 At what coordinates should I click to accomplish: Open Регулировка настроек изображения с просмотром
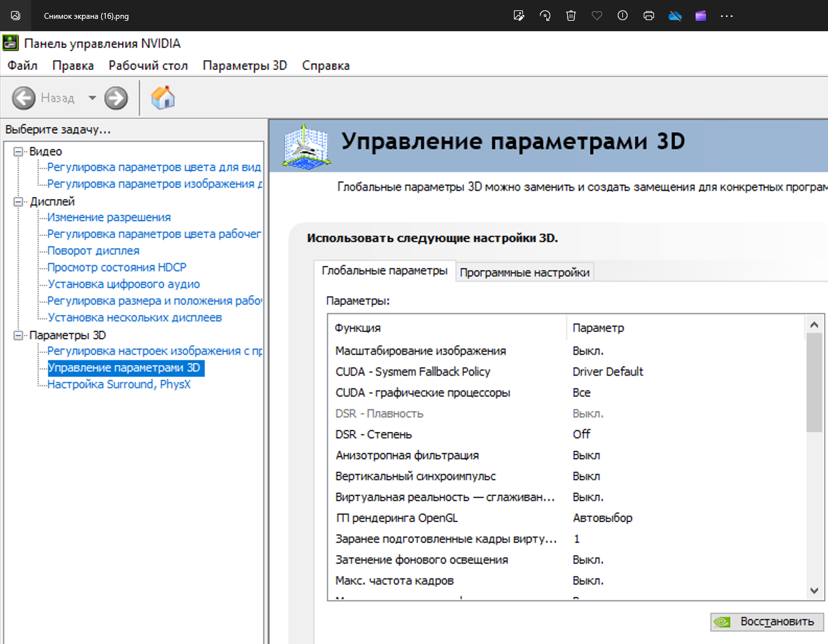[x=154, y=351]
